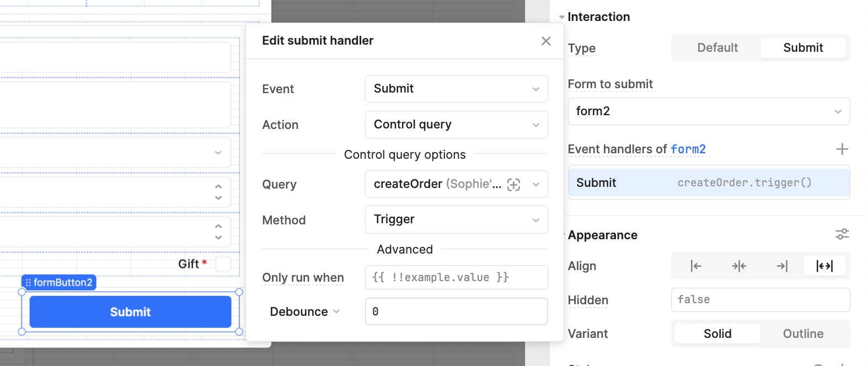Add a new event handler with plus icon
The image size is (868, 366).
[x=842, y=149]
